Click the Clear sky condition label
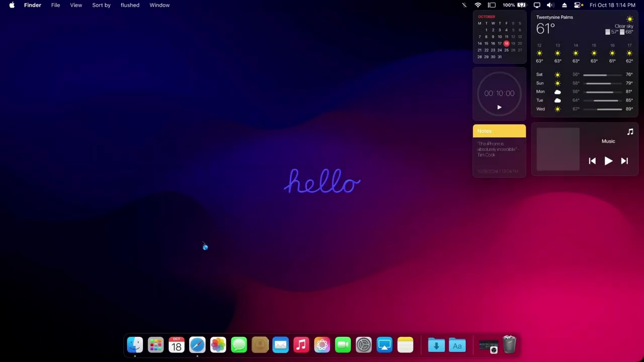The width and height of the screenshot is (644, 362). click(624, 26)
